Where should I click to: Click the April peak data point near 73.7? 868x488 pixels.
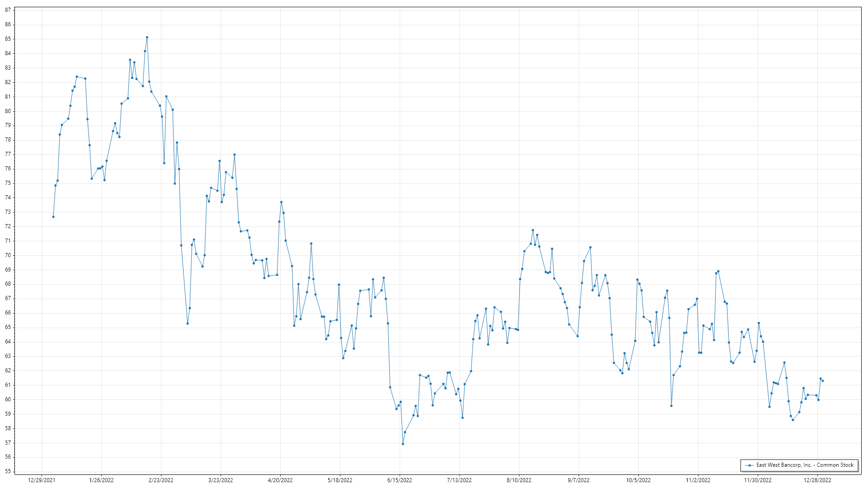281,202
